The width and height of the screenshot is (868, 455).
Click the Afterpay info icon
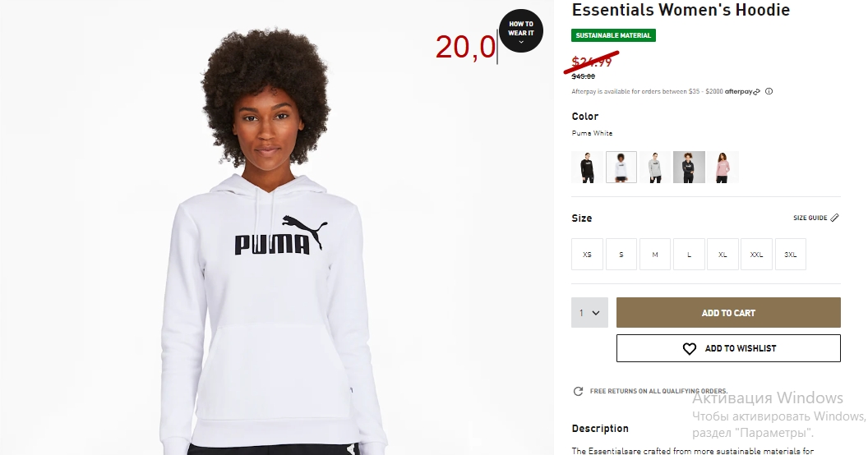[769, 92]
